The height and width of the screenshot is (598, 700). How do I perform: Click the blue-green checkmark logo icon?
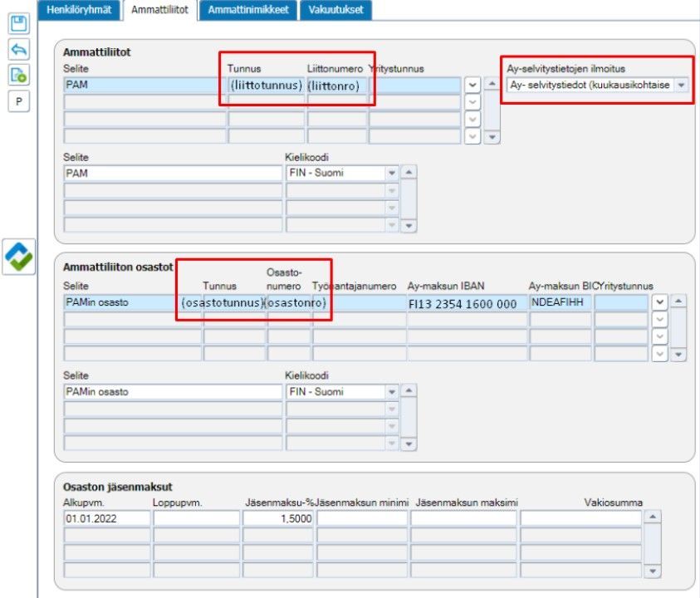click(x=19, y=257)
